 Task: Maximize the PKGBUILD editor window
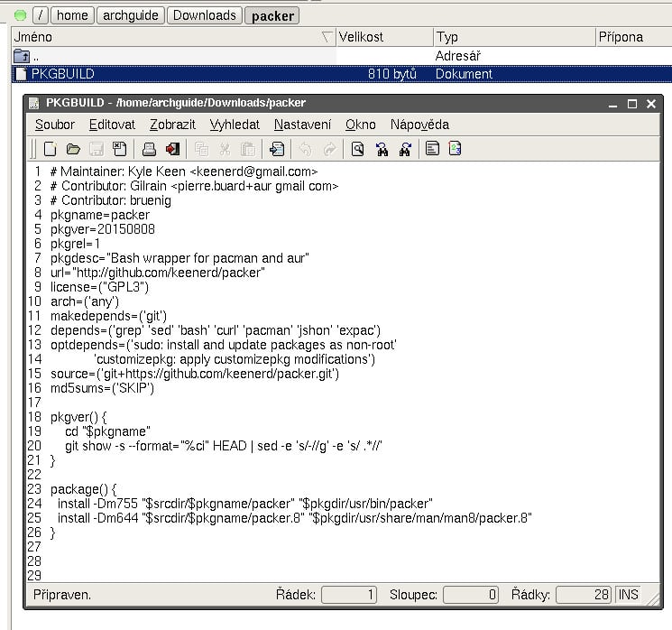tap(632, 104)
